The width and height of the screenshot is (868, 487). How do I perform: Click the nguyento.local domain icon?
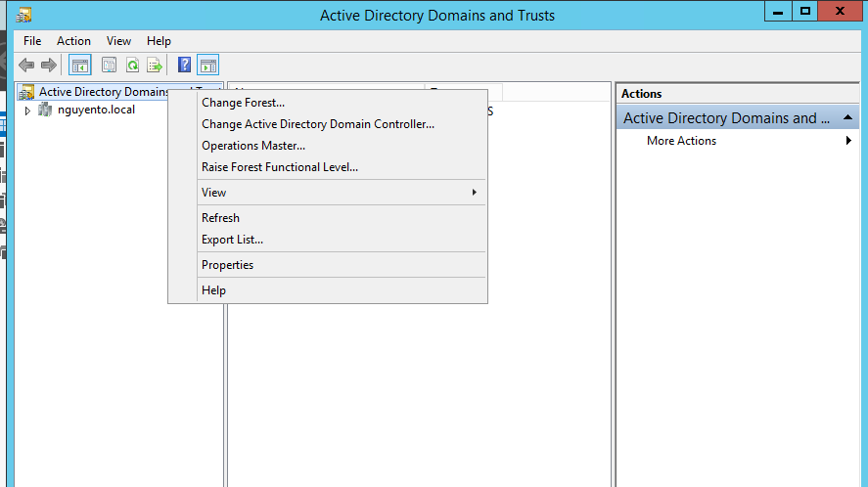(x=45, y=110)
